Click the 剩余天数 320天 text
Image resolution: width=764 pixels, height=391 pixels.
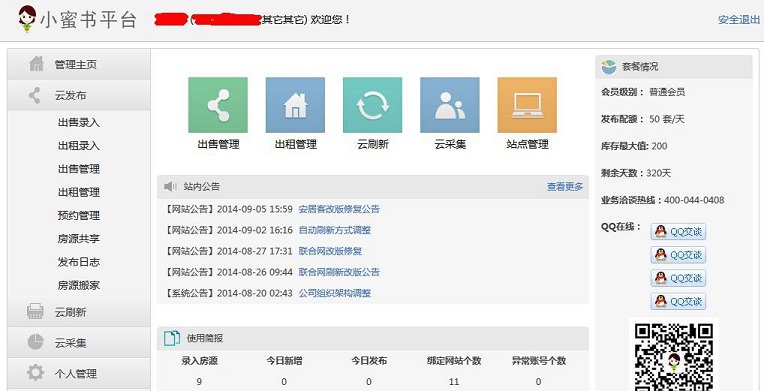tap(636, 173)
